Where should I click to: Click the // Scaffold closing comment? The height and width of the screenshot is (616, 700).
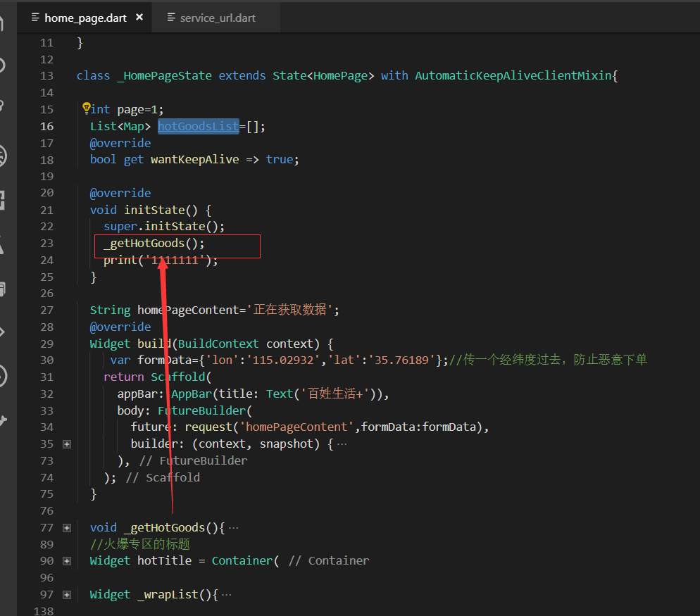(163, 477)
